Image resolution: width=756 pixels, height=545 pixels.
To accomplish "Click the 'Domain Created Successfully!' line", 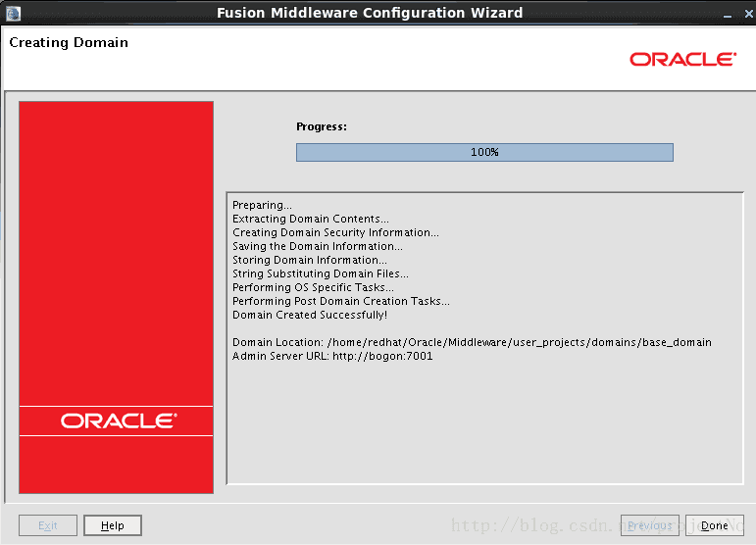I will tap(310, 316).
